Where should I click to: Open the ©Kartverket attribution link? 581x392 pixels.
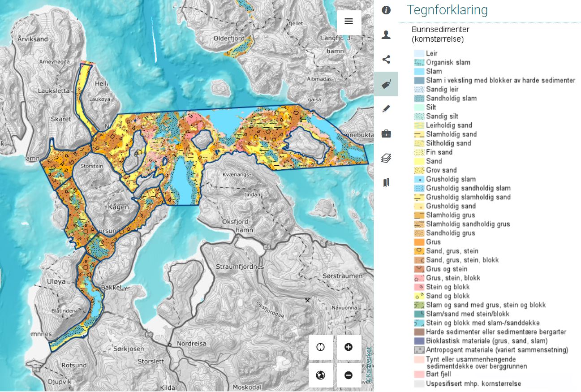(368, 365)
